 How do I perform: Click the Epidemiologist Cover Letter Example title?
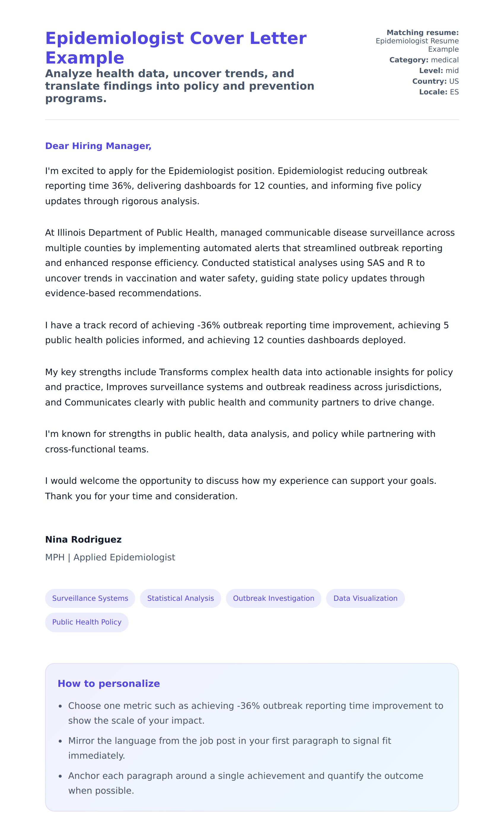[176, 47]
